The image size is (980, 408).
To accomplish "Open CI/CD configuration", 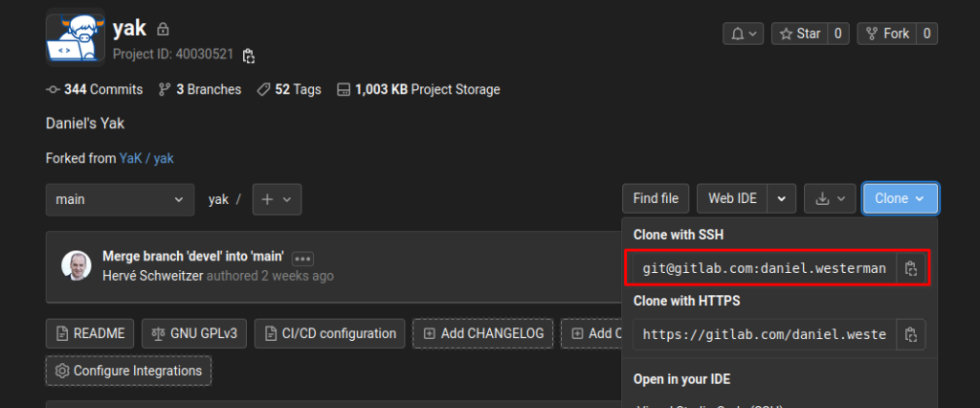I will [330, 333].
